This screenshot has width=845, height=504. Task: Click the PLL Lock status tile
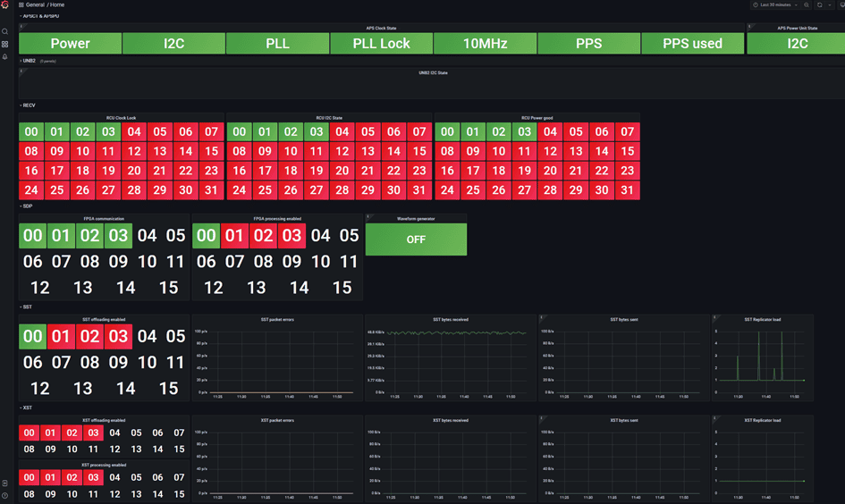[x=382, y=44]
